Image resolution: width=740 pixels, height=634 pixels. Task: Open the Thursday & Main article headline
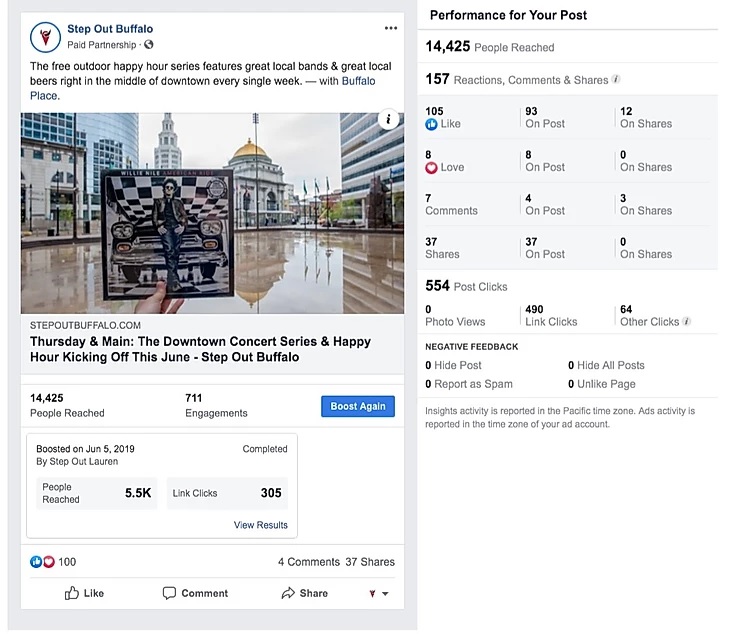(x=201, y=349)
